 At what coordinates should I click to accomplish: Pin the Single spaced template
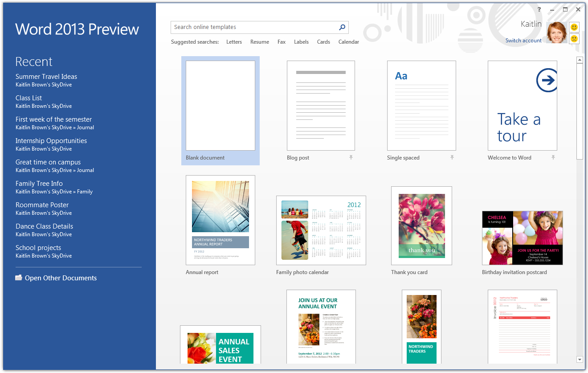click(452, 157)
